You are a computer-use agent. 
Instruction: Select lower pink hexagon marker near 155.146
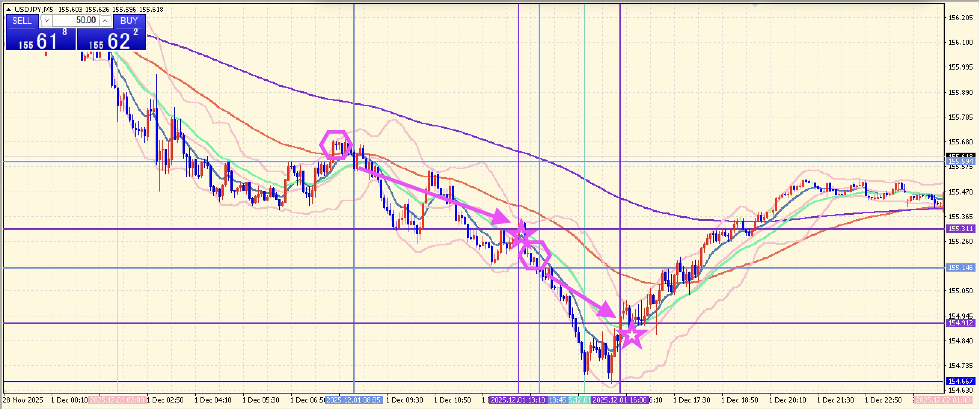[535, 255]
